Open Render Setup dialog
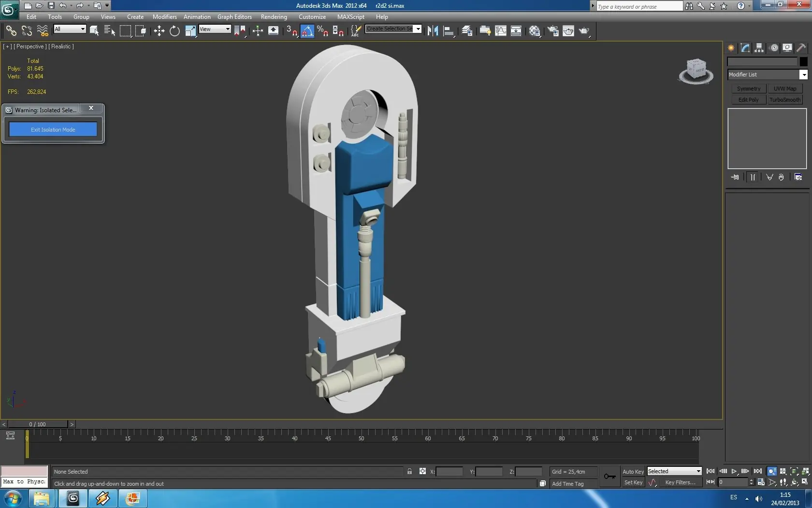 [553, 31]
